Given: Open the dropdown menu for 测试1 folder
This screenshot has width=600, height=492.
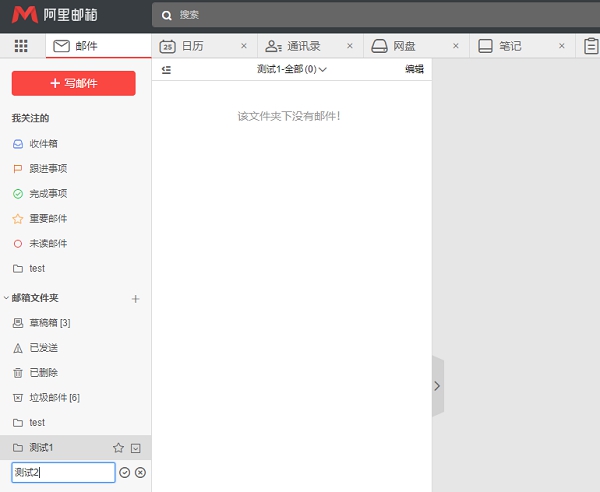Looking at the screenshot, I should (136, 448).
